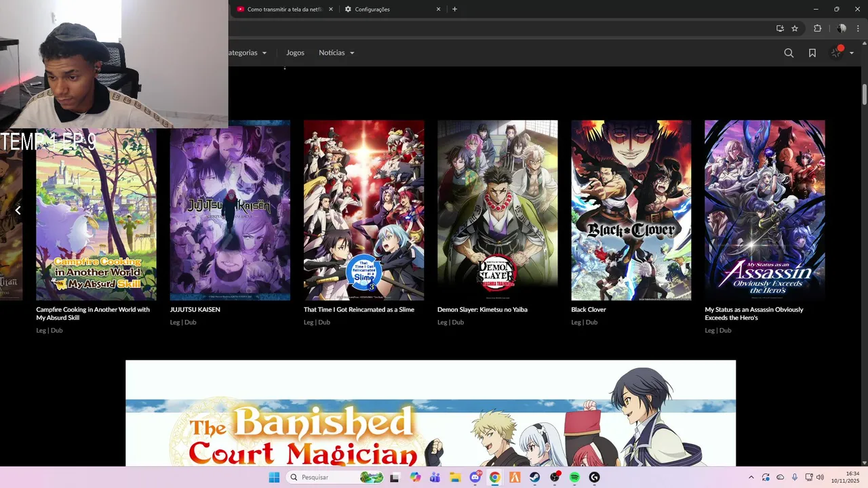This screenshot has height=488, width=868.
Task: Open the Demon Slayer poster
Action: click(497, 210)
